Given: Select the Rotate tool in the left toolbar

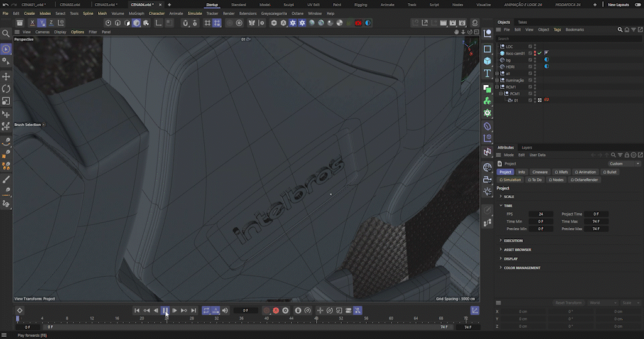Looking at the screenshot, I should [6, 89].
